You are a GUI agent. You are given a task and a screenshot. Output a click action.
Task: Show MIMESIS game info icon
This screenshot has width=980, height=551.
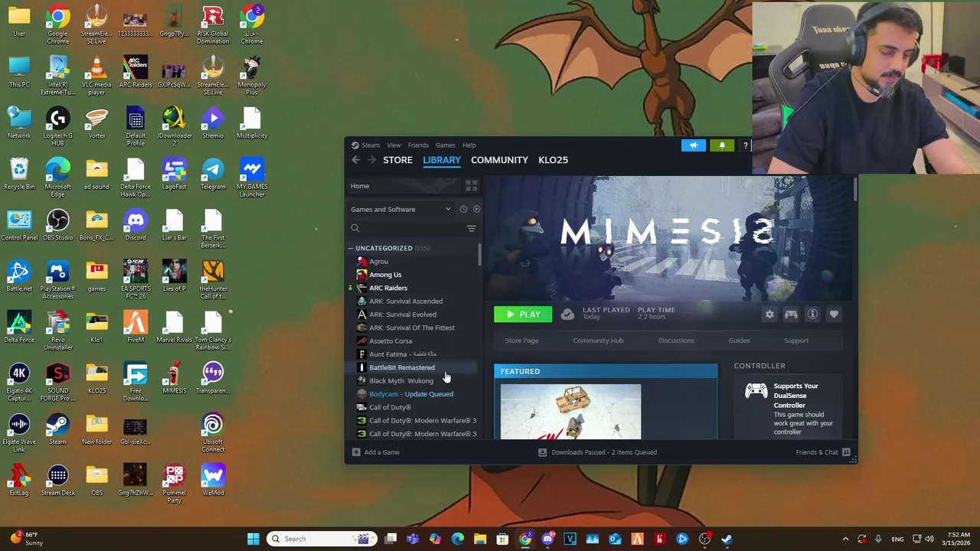(812, 315)
